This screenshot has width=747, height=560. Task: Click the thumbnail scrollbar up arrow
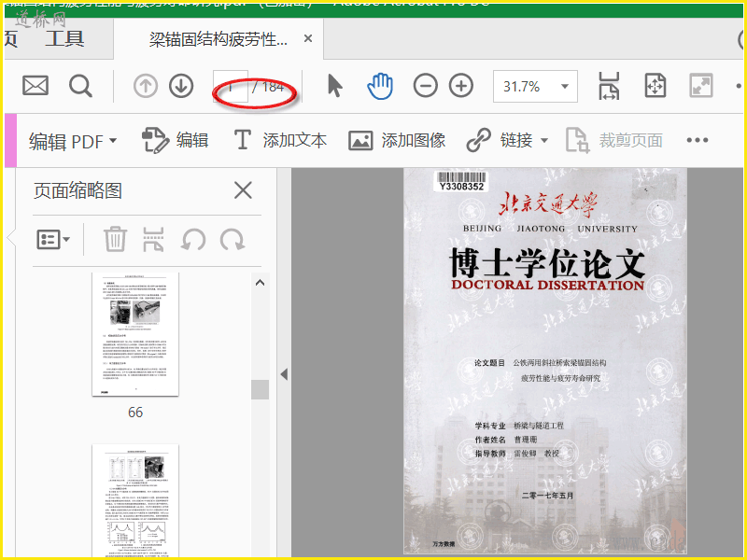[261, 283]
